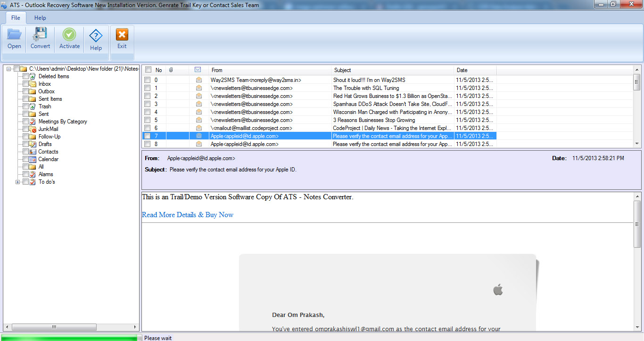
Task: Tick the checkbox beside the Inbox folder
Action: pos(25,83)
